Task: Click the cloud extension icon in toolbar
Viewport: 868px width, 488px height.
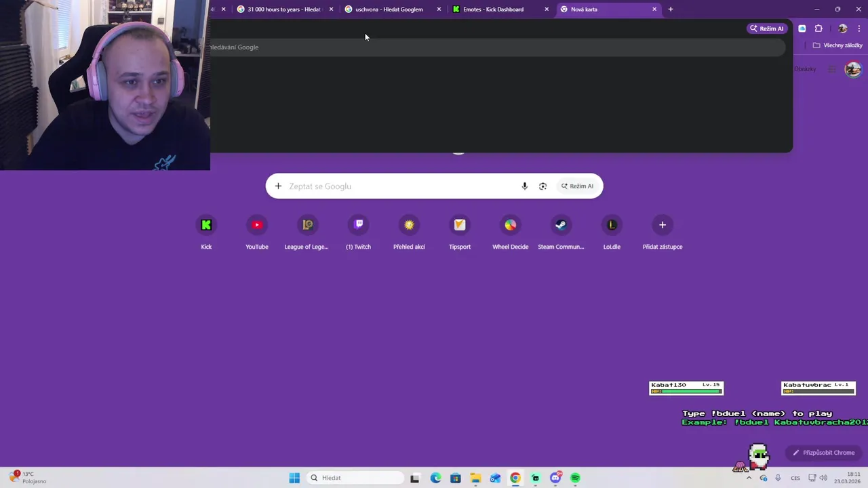Action: (x=802, y=28)
